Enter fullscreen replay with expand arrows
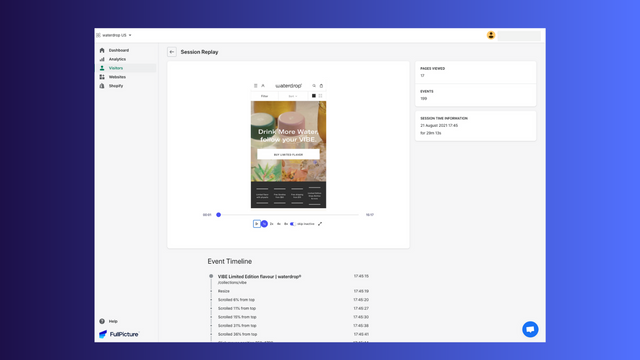Viewport: 640px width, 360px height. pyautogui.click(x=320, y=224)
